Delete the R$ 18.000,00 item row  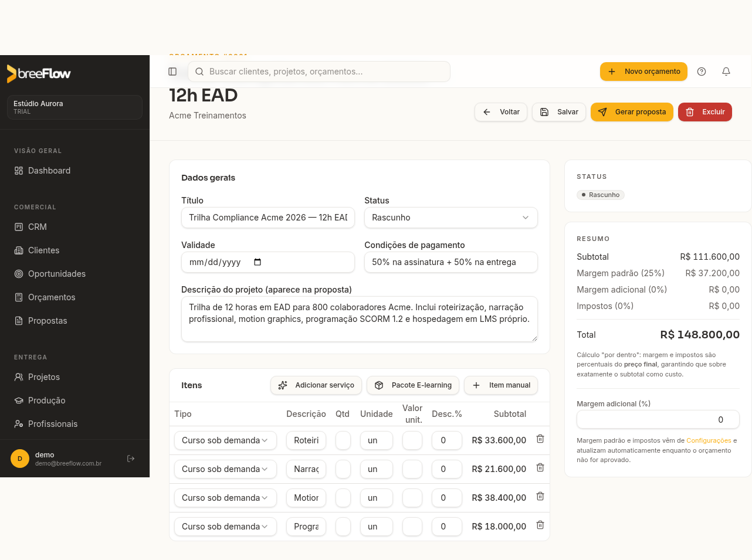pos(540,525)
